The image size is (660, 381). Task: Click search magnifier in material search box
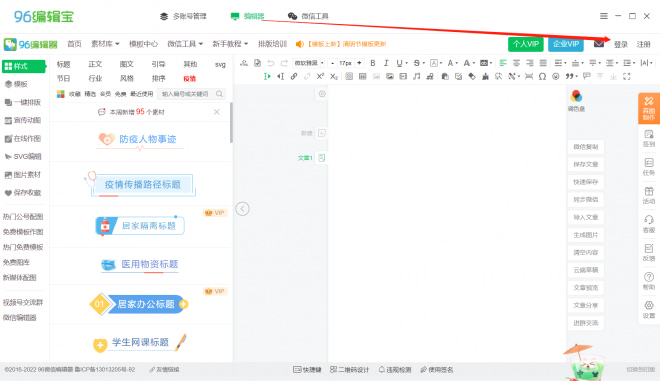[x=219, y=94]
